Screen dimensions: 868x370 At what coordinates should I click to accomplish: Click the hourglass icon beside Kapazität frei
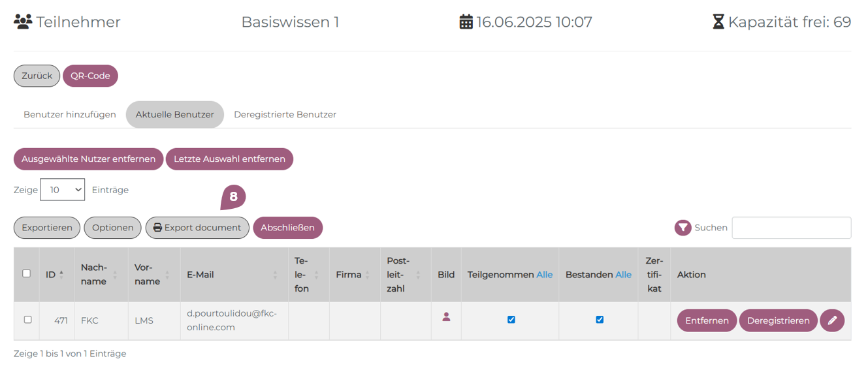click(718, 22)
